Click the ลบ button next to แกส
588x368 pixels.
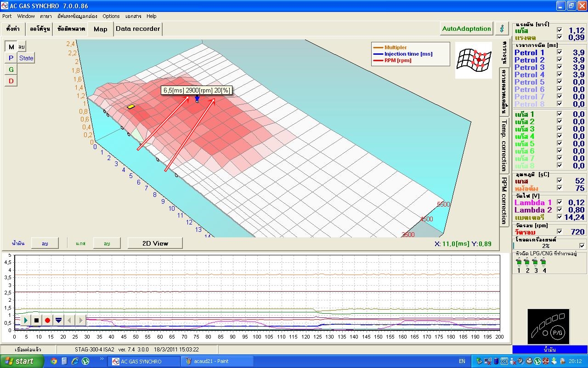click(x=107, y=243)
